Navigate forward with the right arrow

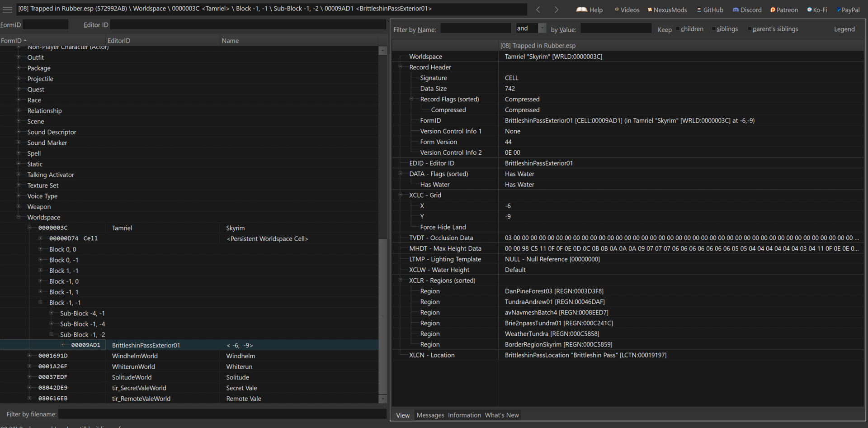[557, 10]
